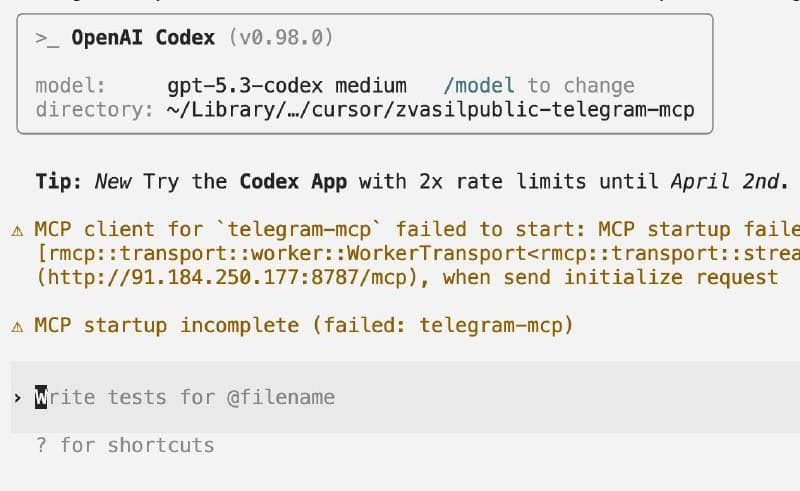Click the bold 'Codex App' text in the tip
Image resolution: width=800 pixels, height=491 pixels.
[293, 182]
